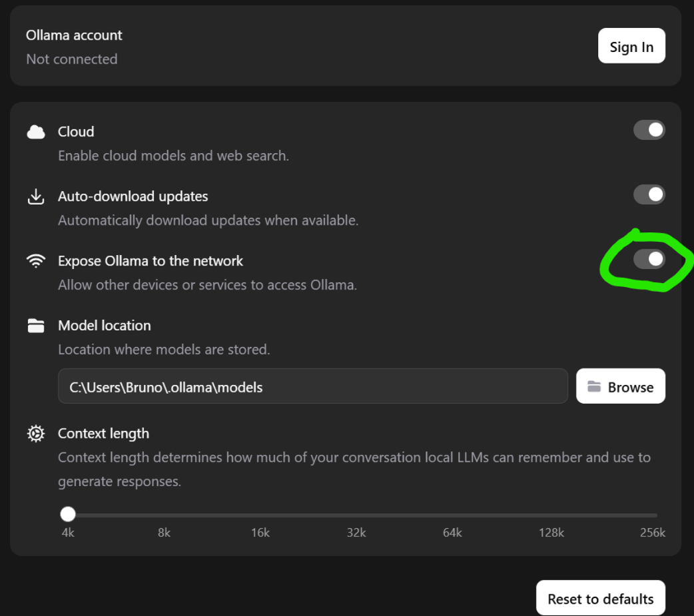
Task: Click the Auto-download updates arrow icon
Action: (36, 196)
